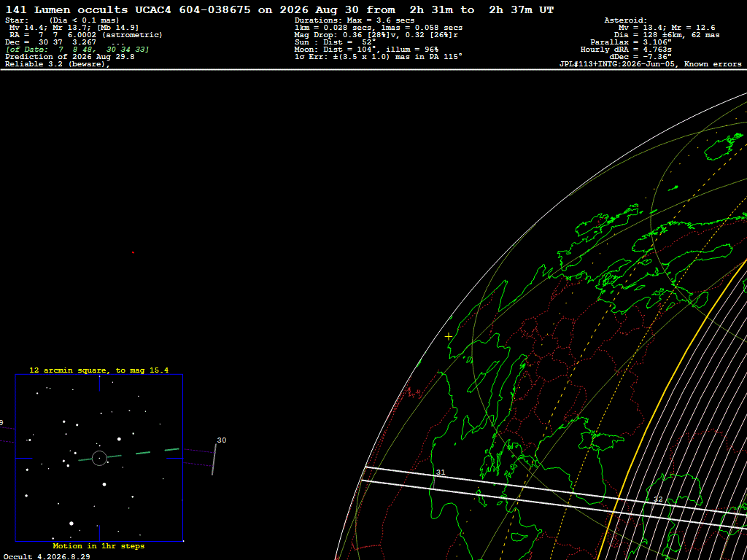Click the small red dot in black space

pos(133,252)
